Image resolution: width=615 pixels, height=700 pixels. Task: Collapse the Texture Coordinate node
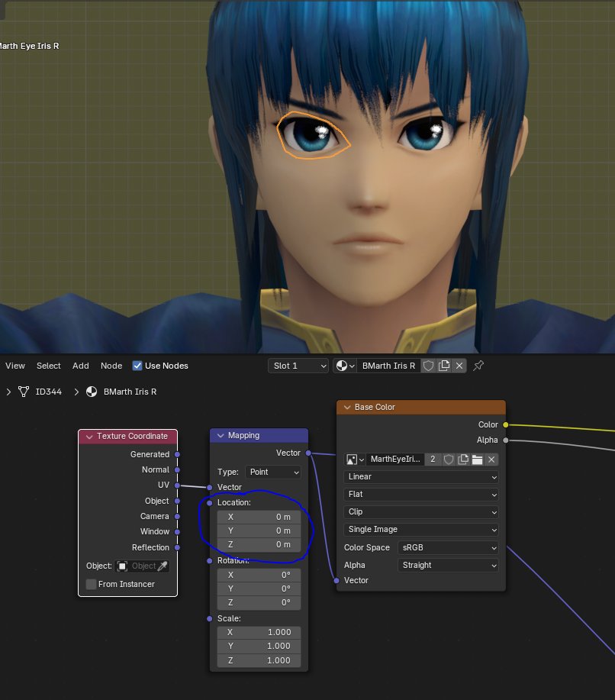[x=89, y=437]
